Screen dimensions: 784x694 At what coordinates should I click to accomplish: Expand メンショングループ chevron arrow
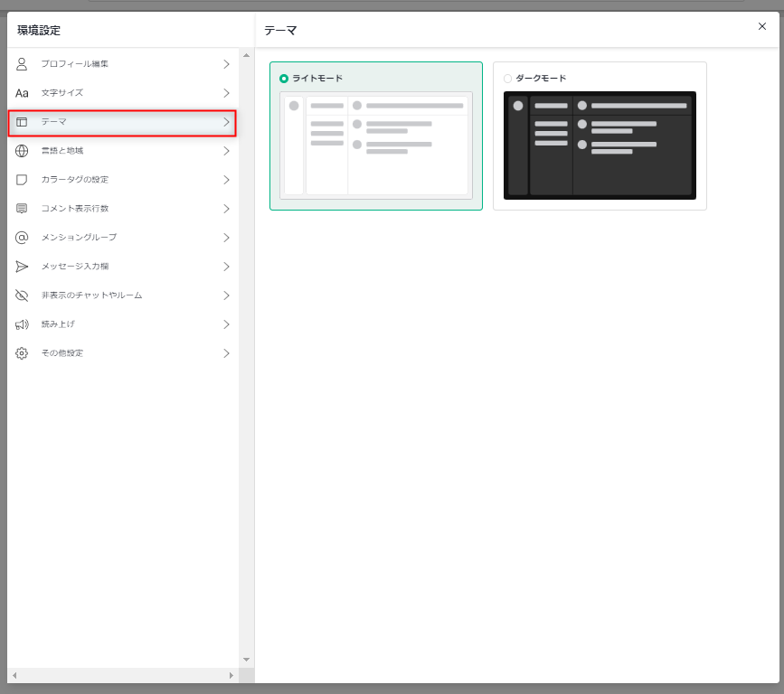(x=226, y=238)
